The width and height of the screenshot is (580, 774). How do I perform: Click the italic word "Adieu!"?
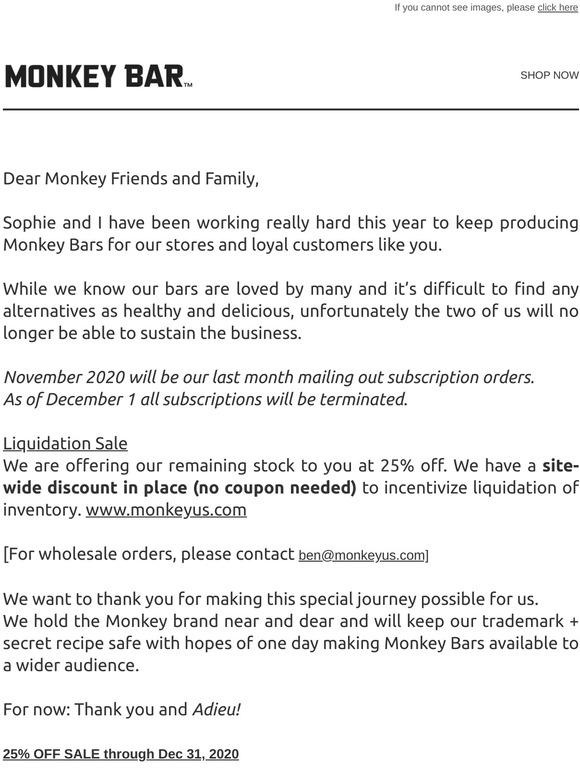click(216, 709)
